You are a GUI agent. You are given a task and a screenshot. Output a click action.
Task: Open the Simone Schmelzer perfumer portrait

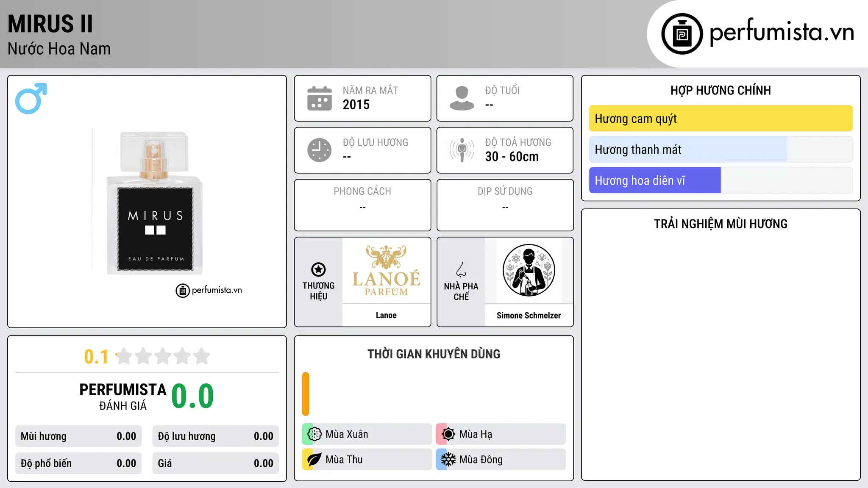pyautogui.click(x=529, y=270)
